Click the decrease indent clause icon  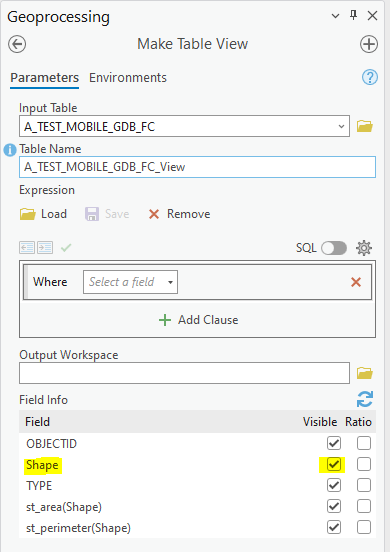[27, 247]
